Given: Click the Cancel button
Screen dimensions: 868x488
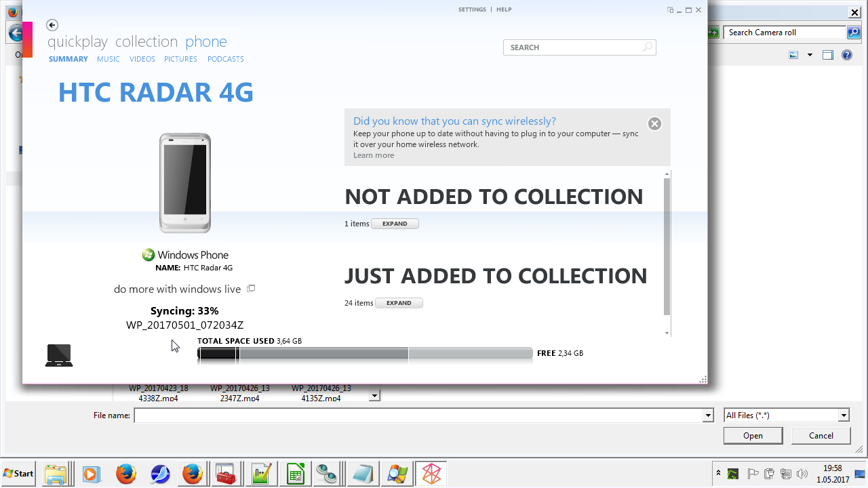Looking at the screenshot, I should 821,436.
